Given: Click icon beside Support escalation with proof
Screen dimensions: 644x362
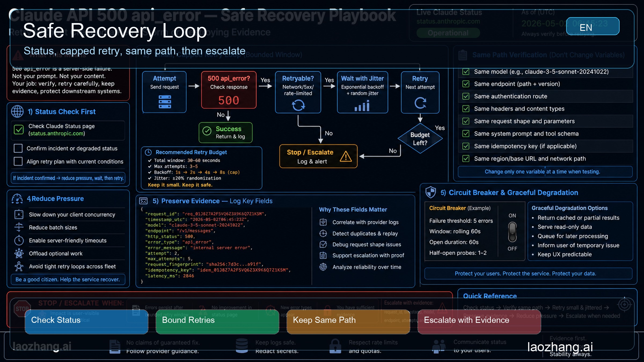Looking at the screenshot, I should coord(323,255).
